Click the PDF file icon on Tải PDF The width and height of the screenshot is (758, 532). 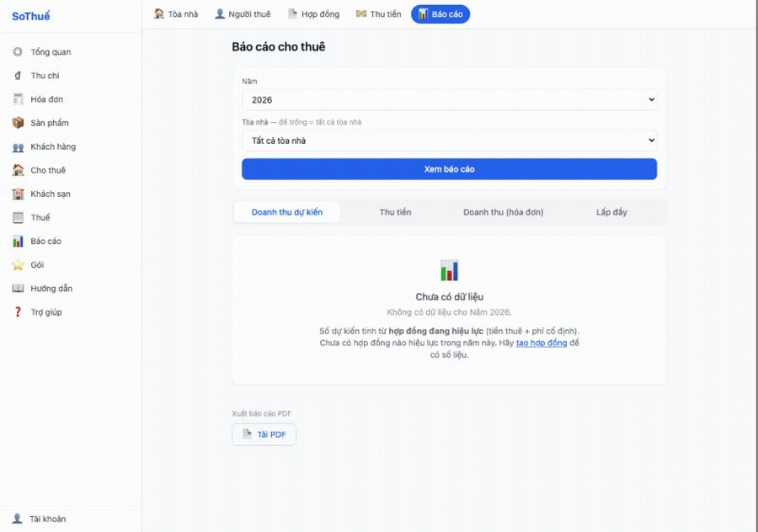click(x=247, y=434)
